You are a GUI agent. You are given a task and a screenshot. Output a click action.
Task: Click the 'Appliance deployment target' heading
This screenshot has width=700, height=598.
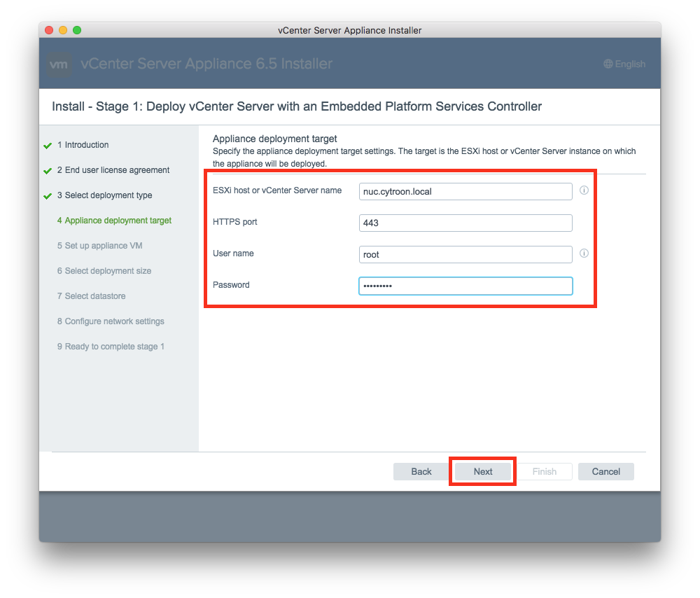pyautogui.click(x=274, y=139)
